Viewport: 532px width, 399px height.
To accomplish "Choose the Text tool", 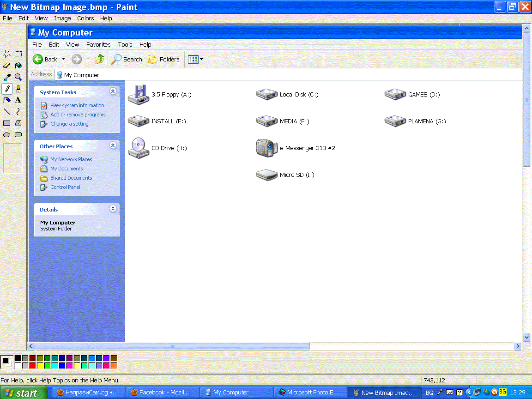I will click(18, 100).
